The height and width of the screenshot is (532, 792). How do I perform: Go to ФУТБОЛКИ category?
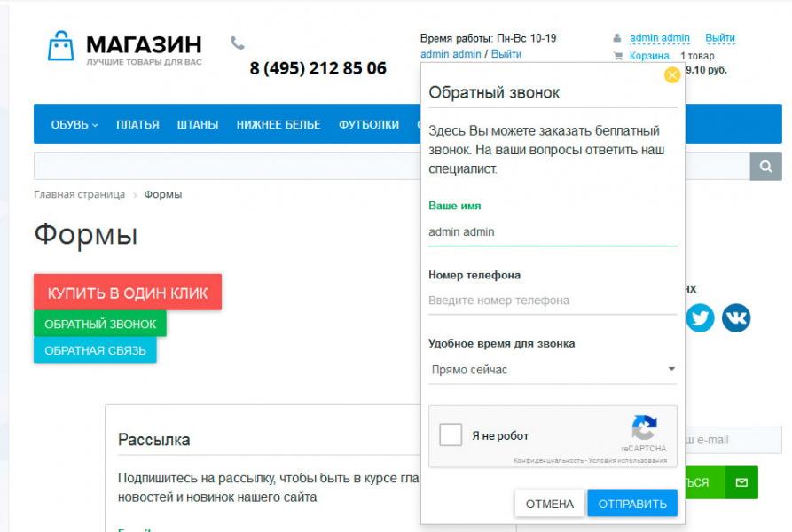click(x=369, y=125)
